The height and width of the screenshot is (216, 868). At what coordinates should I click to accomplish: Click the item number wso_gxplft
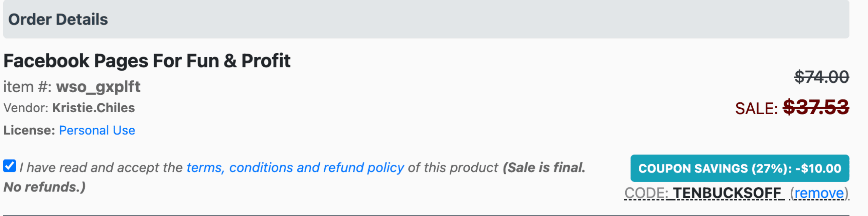[x=98, y=87]
